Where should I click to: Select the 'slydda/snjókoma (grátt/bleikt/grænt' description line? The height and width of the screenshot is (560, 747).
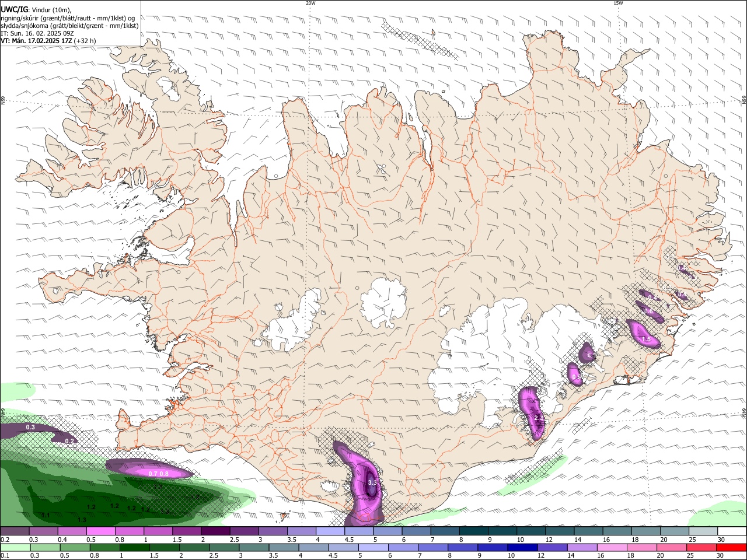tap(69, 26)
